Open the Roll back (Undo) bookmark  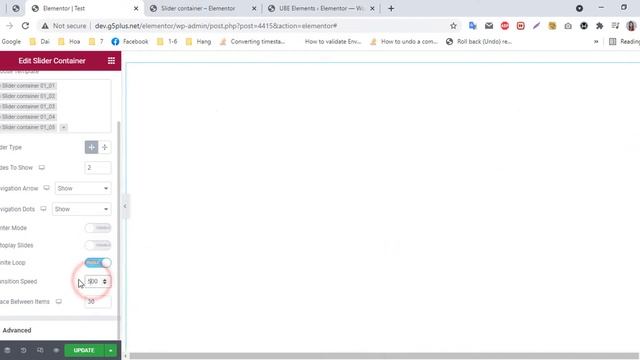point(479,42)
